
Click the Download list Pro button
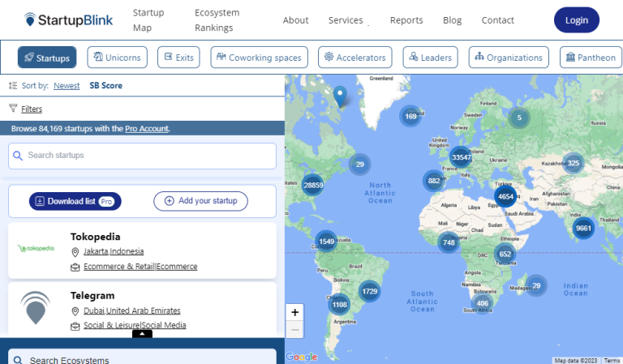pyautogui.click(x=75, y=201)
